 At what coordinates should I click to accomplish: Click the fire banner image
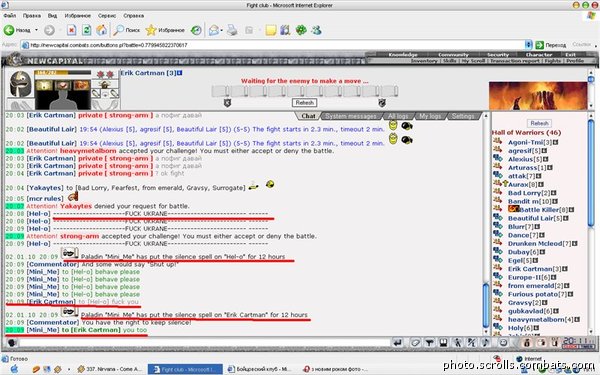538,96
